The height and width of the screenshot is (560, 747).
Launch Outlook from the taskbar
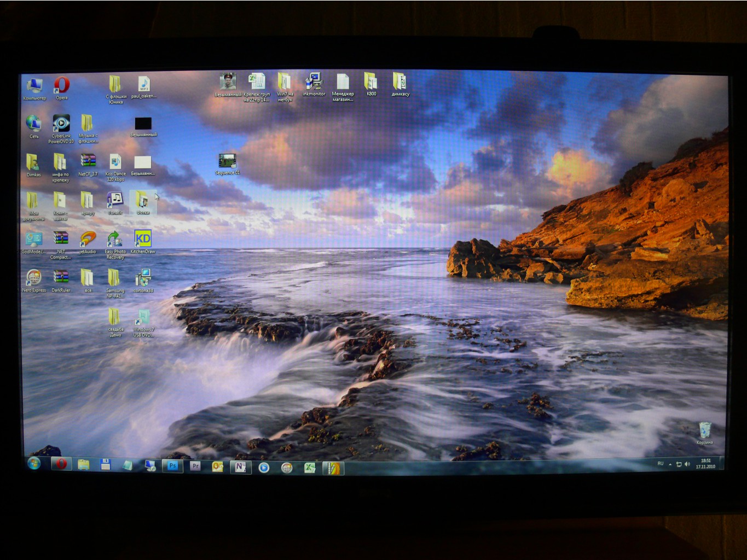218,466
